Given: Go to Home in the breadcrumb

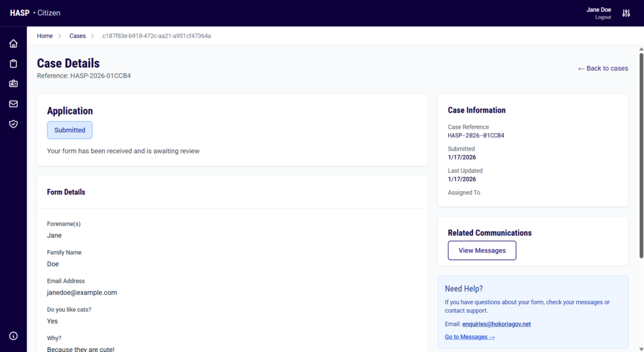Looking at the screenshot, I should tap(45, 36).
